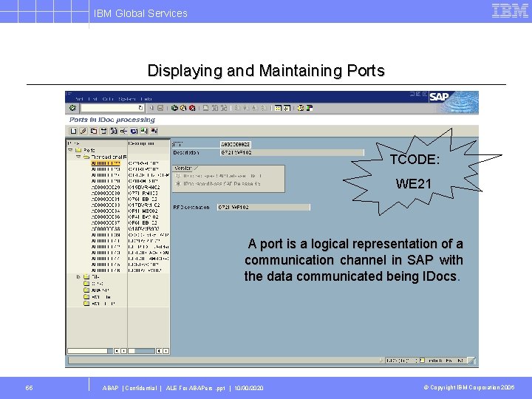Expand the File folder node
Screen dimensions: 532x399
[78, 277]
